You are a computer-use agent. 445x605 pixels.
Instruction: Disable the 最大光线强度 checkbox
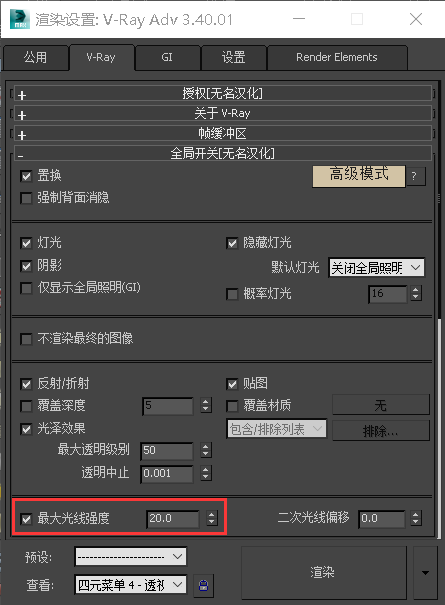tap(26, 519)
